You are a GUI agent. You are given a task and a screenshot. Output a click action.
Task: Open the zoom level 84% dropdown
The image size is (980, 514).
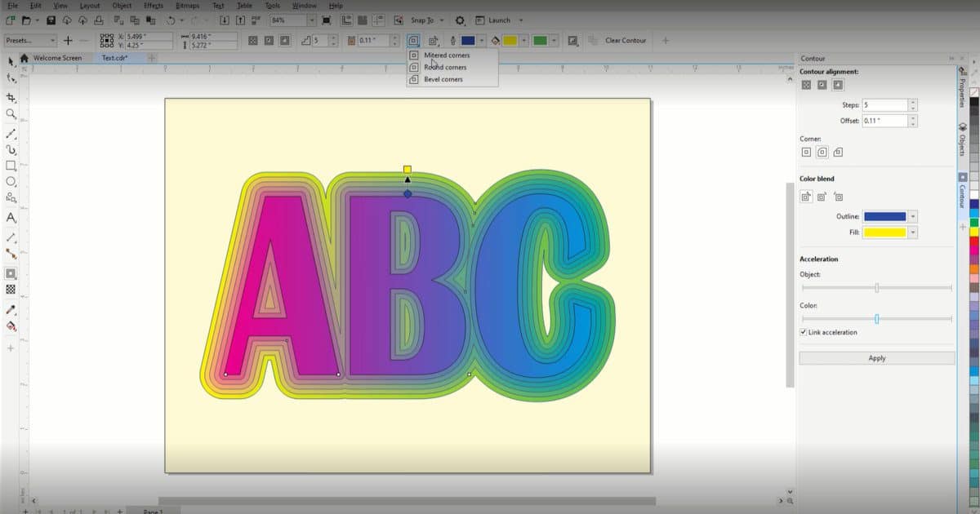pos(311,20)
